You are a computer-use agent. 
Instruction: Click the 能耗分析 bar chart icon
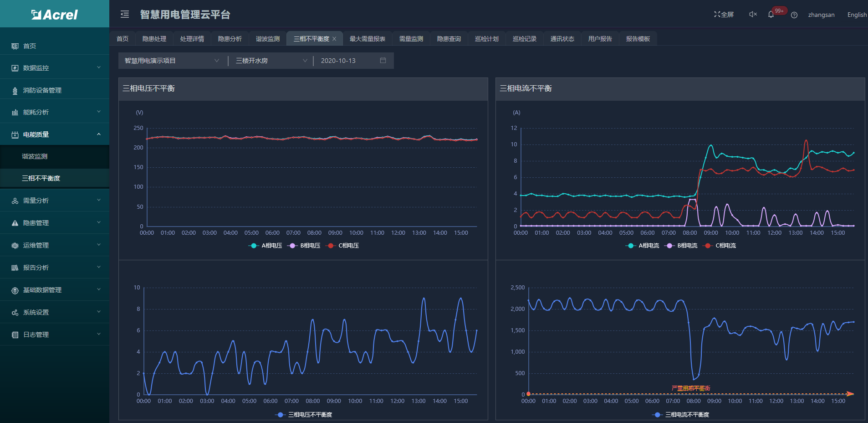click(15, 112)
